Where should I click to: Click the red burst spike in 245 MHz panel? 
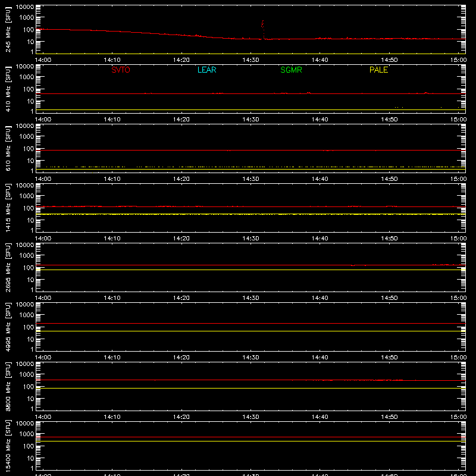coord(263,29)
